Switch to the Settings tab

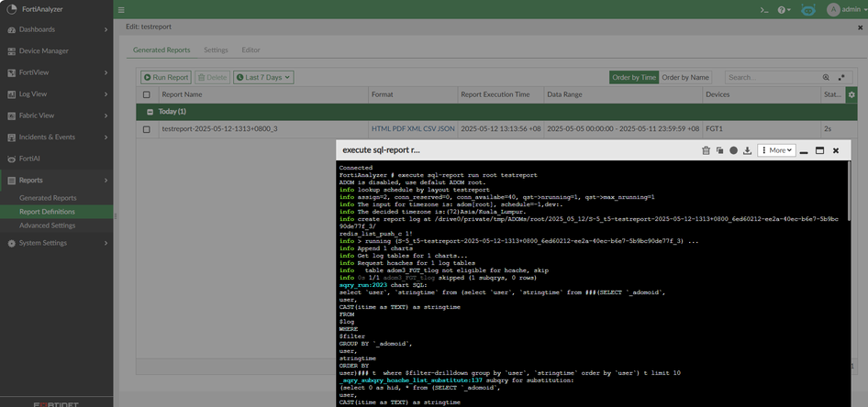pyautogui.click(x=216, y=50)
